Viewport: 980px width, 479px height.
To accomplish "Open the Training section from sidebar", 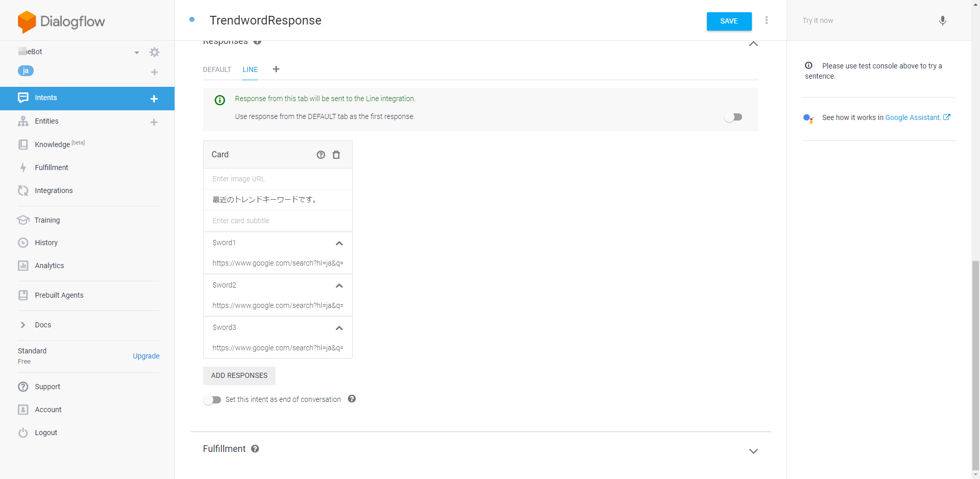I will pyautogui.click(x=46, y=220).
